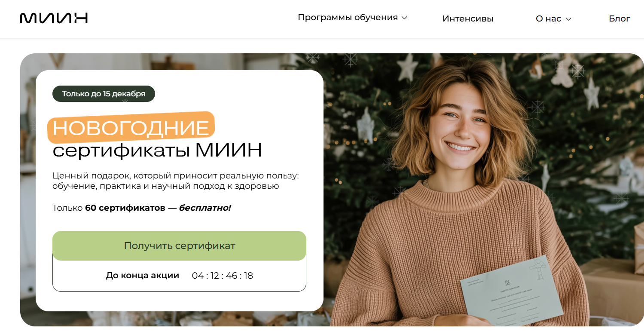Screen dimensions: 644x332
Task: Open the Программы обучения menu item
Action: pos(348,18)
